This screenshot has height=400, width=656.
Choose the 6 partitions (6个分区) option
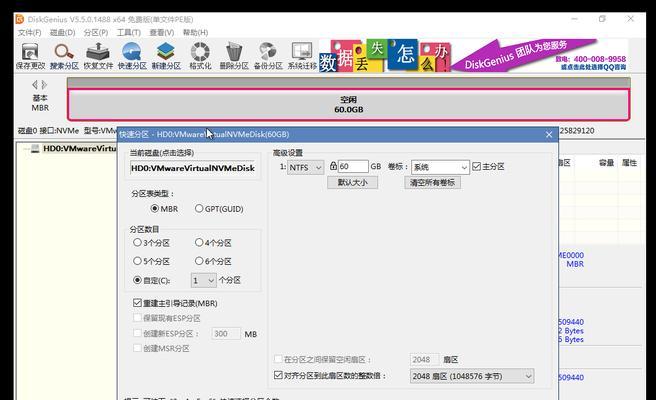click(213, 261)
